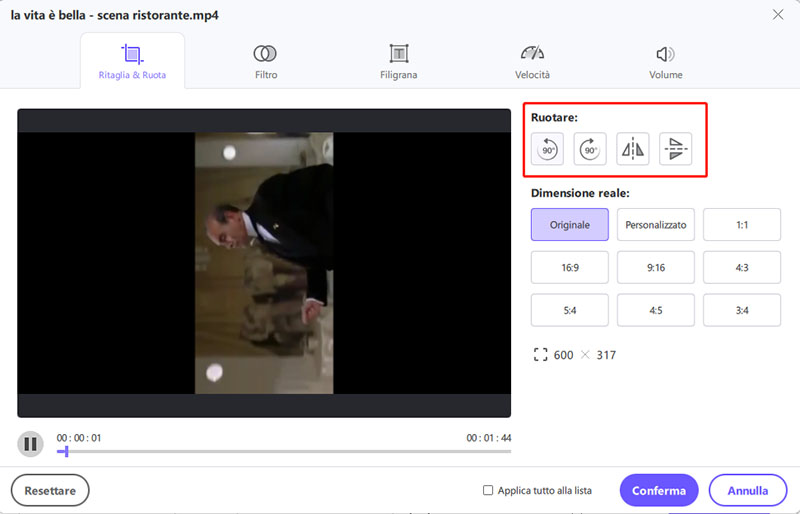This screenshot has height=514, width=800.
Task: Enable Applica tutto alla lista checkbox
Action: 488,491
